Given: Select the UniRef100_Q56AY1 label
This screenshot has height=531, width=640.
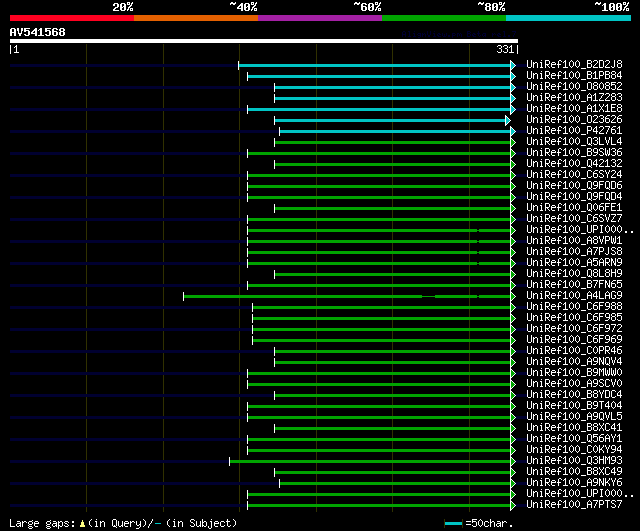Looking at the screenshot, I should pos(574,439).
